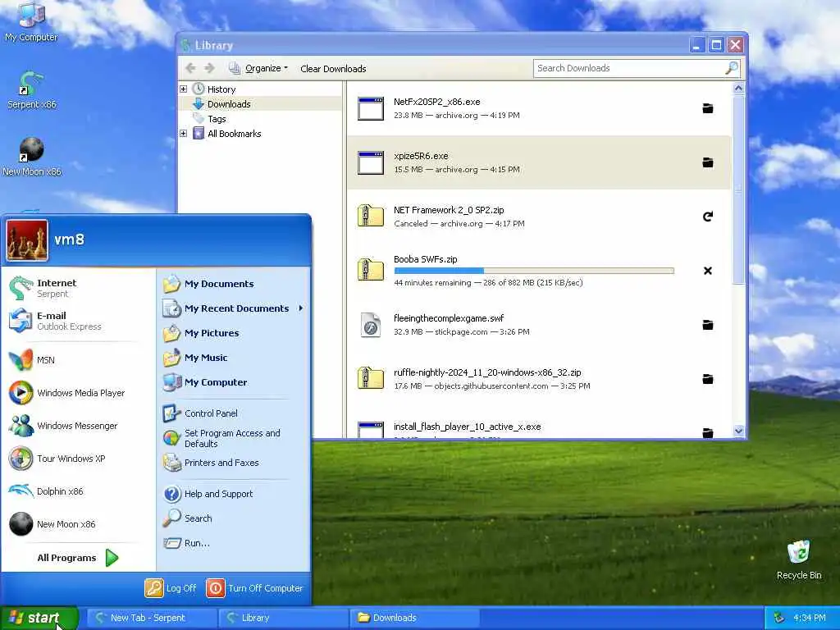This screenshot has height=630, width=840.
Task: Click the vm8 user picture
Action: point(27,240)
